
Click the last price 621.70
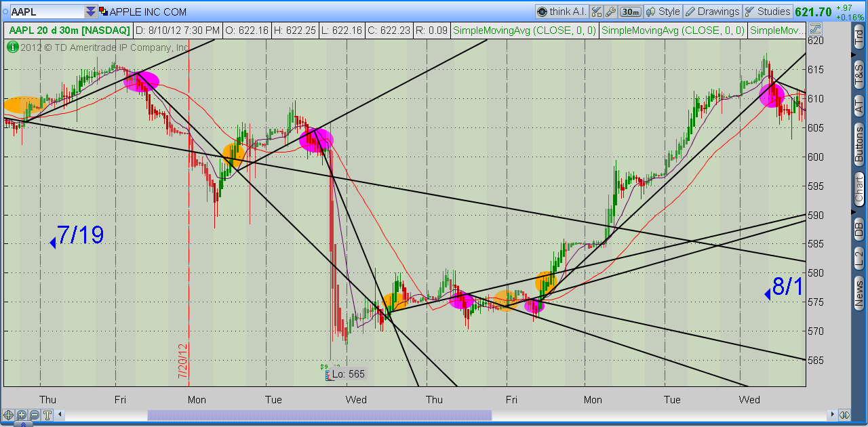pyautogui.click(x=813, y=12)
